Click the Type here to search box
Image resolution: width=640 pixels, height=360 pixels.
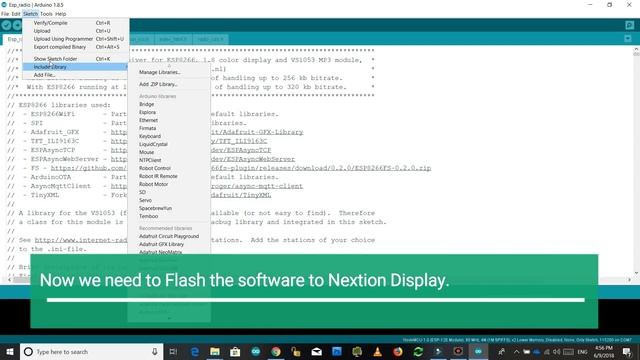click(91, 351)
